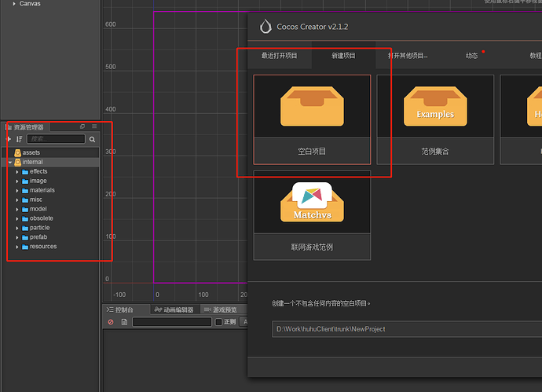542x392 pixels.
Task: Expand the obsolete folder
Action: pyautogui.click(x=17, y=218)
